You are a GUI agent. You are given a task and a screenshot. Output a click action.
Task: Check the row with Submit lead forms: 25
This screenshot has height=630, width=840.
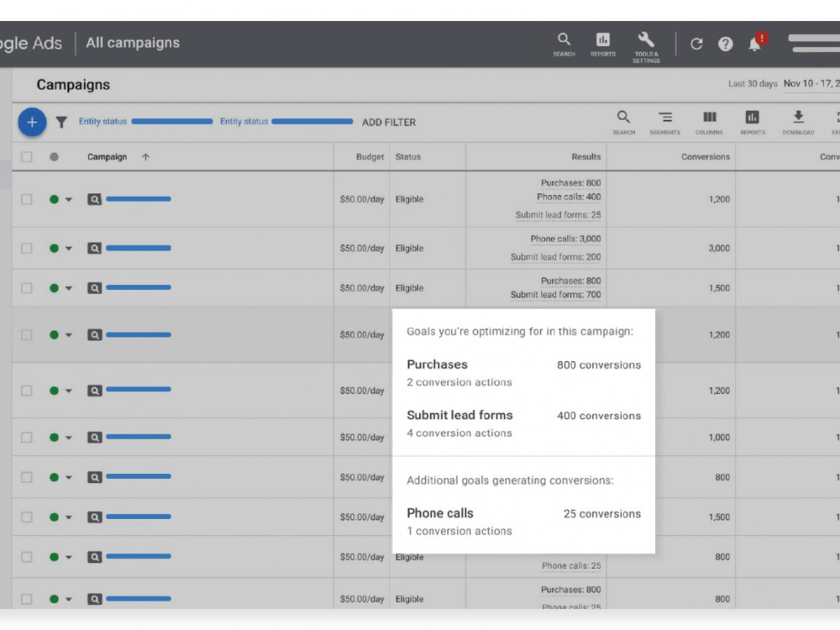26,199
